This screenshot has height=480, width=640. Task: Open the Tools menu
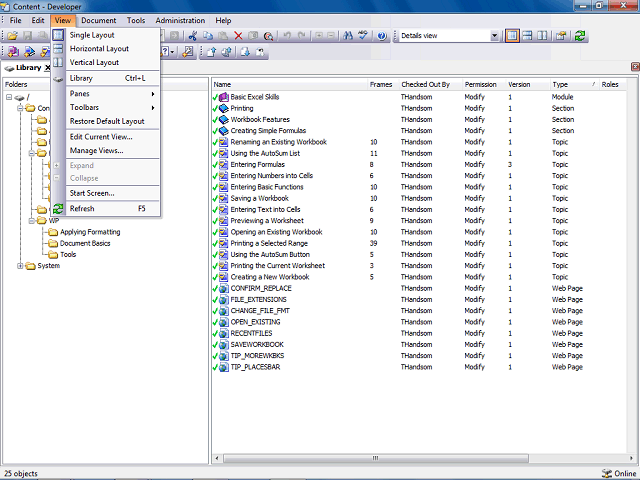pyautogui.click(x=136, y=20)
